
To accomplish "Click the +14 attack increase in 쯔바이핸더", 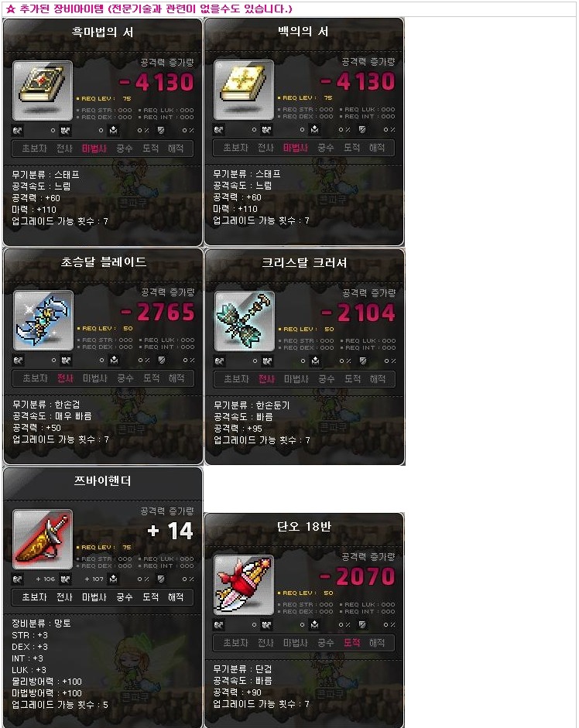I will coord(170,531).
